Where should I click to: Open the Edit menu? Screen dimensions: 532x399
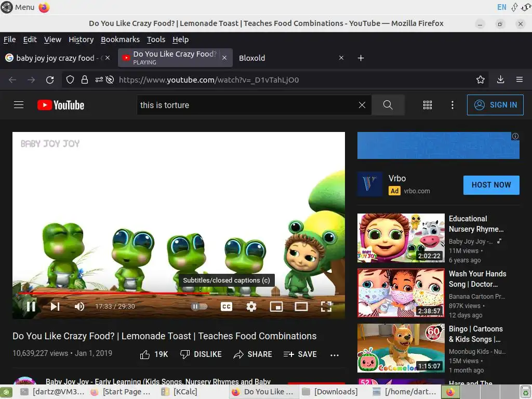tap(30, 39)
